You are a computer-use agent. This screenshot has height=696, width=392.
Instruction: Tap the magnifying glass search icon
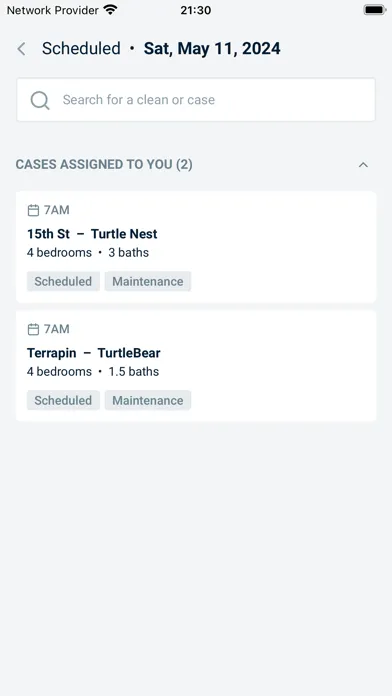[40, 100]
